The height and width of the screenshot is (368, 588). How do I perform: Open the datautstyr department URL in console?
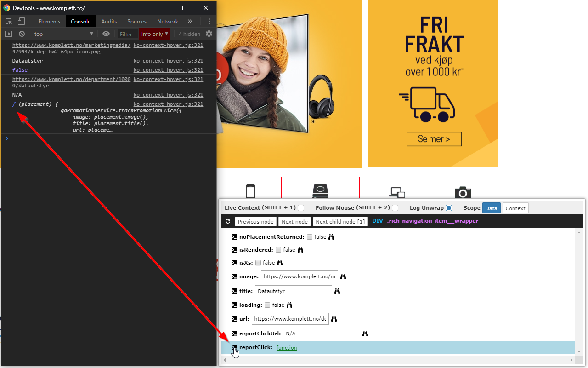tap(71, 82)
